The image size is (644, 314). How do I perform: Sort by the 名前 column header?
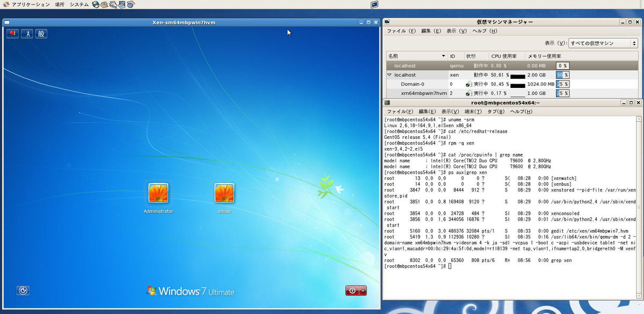417,56
